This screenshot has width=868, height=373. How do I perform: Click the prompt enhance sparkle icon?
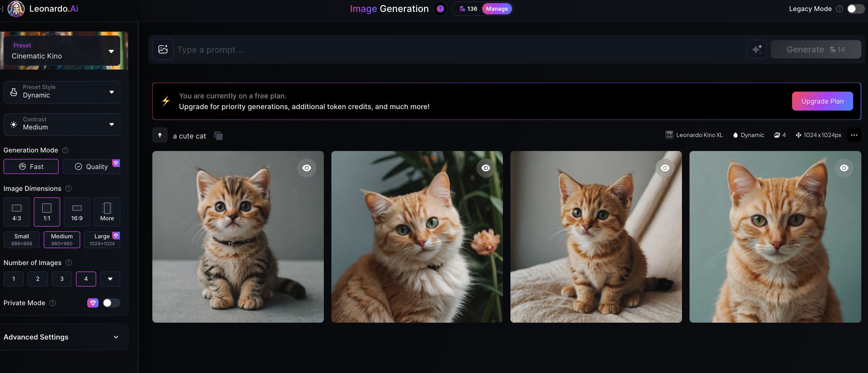pos(757,49)
